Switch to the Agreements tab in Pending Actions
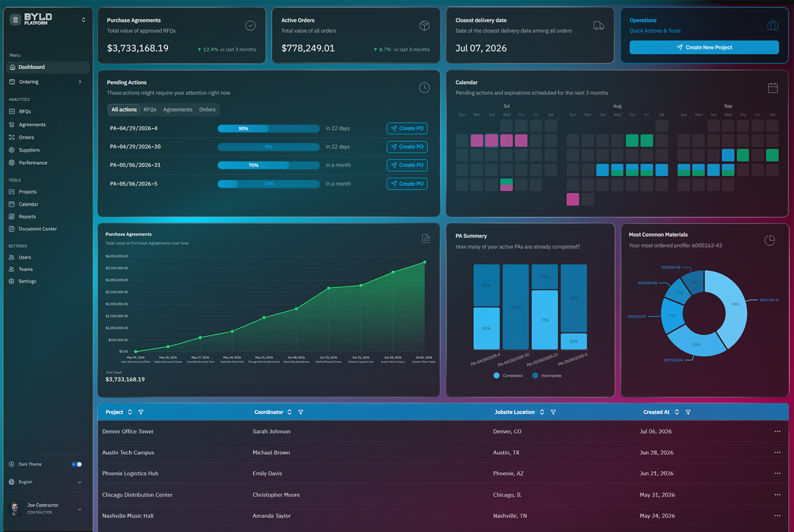This screenshot has width=794, height=532. click(x=178, y=110)
